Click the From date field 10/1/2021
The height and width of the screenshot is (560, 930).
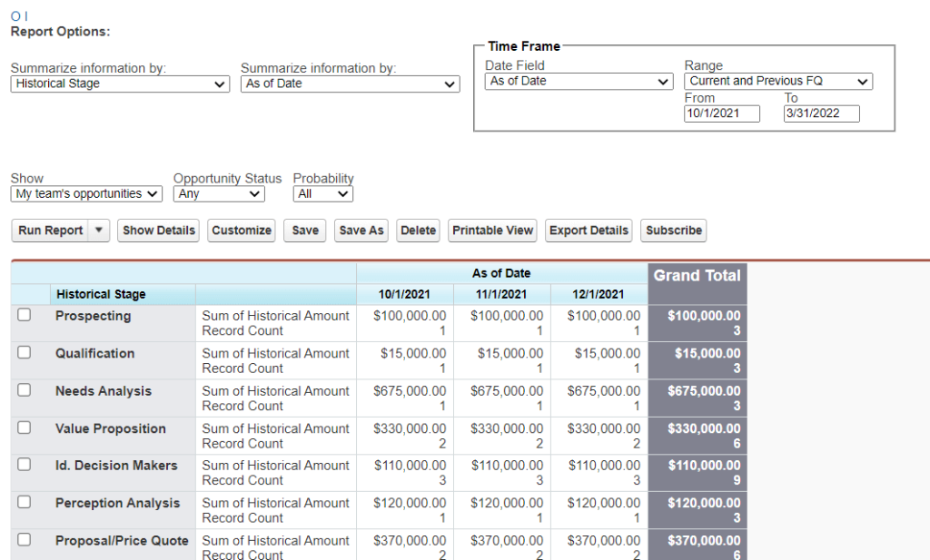pyautogui.click(x=722, y=113)
